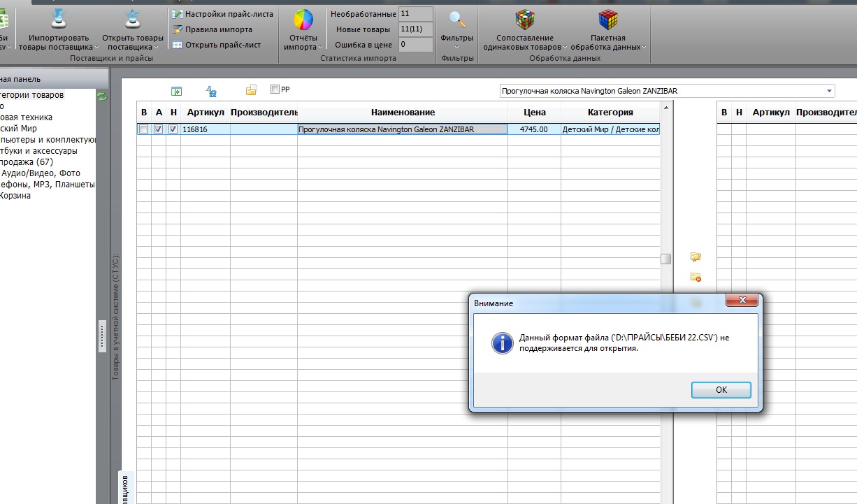Toggle column Н checkbox for item 116816

(x=173, y=129)
